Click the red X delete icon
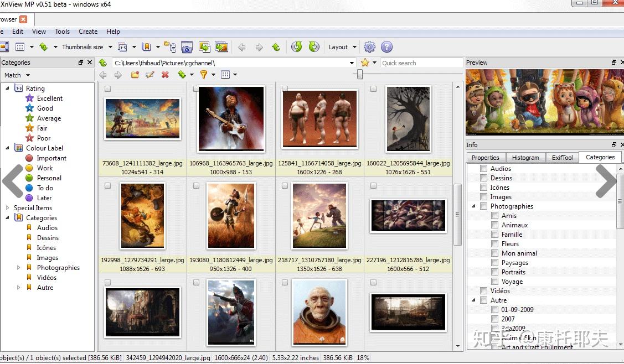 pyautogui.click(x=165, y=75)
